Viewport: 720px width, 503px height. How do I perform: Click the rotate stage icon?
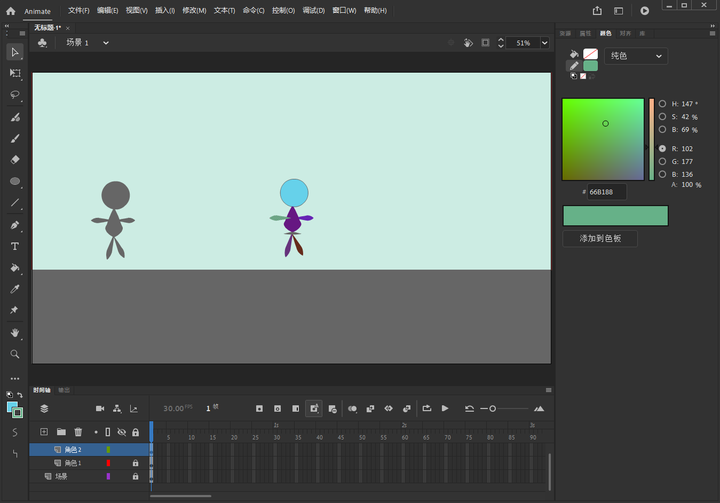point(468,43)
